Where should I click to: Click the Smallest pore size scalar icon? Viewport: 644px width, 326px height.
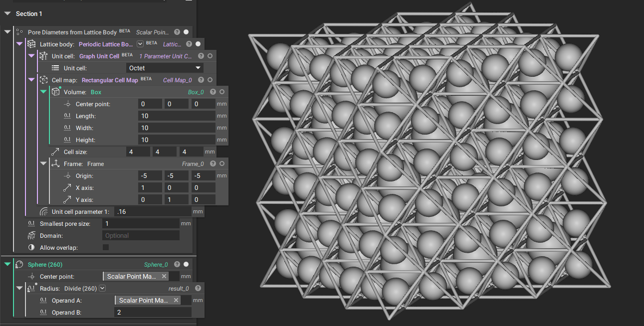coord(31,223)
